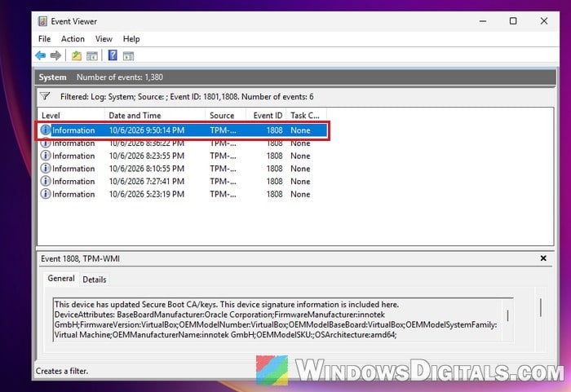The height and width of the screenshot is (392, 571).
Task: Click info icon of the 8:23:55 PM event
Action: [x=45, y=156]
